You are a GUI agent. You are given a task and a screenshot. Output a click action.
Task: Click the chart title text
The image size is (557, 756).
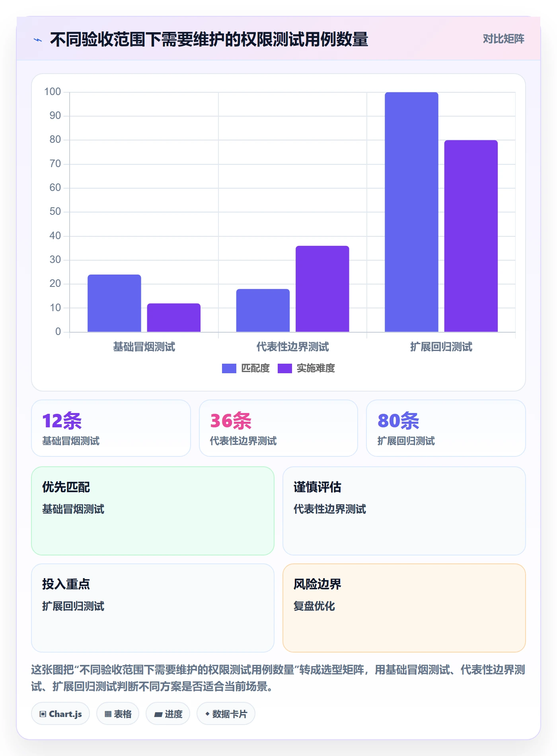[209, 39]
